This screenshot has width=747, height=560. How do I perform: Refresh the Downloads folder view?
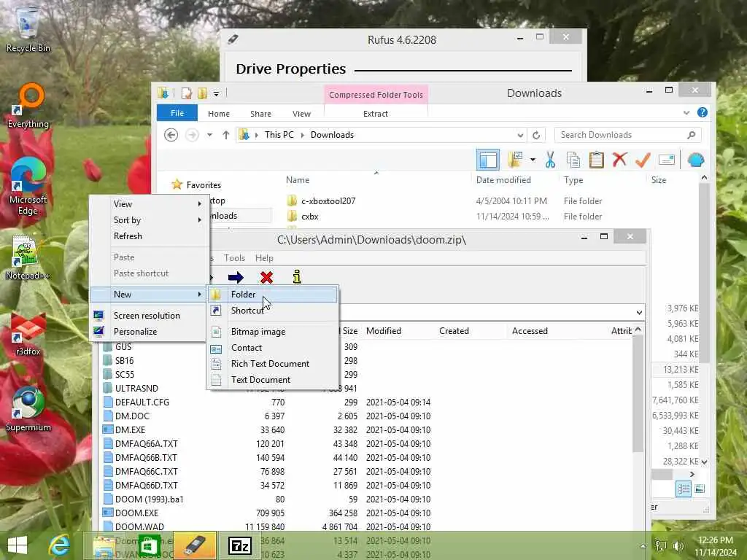(536, 135)
